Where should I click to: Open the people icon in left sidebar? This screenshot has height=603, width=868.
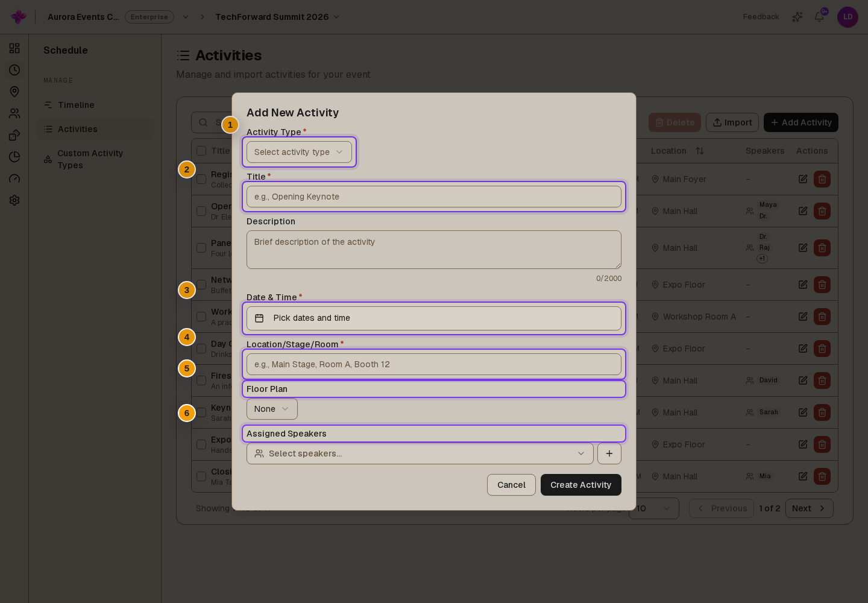click(14, 113)
